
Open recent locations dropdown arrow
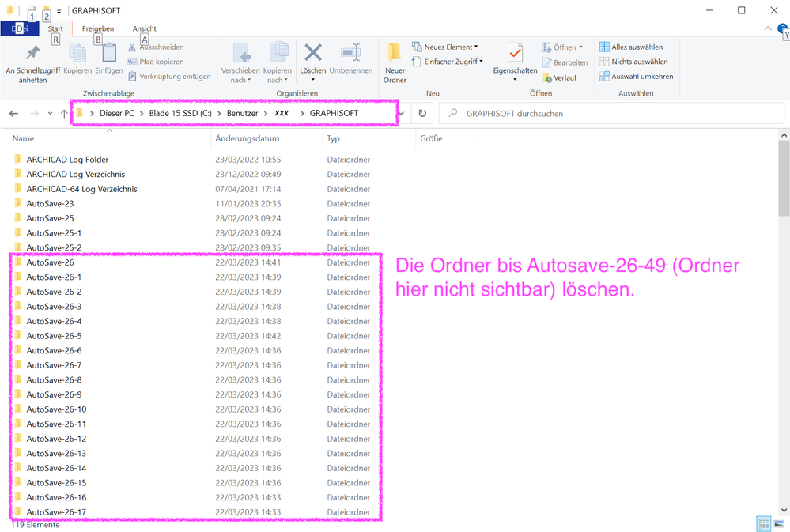pyautogui.click(x=50, y=113)
